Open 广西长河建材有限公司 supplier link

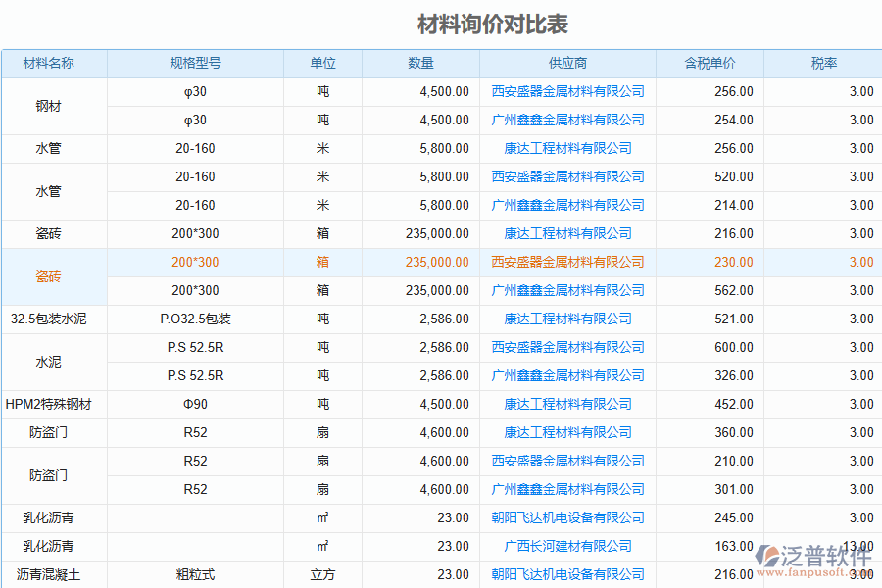(563, 546)
